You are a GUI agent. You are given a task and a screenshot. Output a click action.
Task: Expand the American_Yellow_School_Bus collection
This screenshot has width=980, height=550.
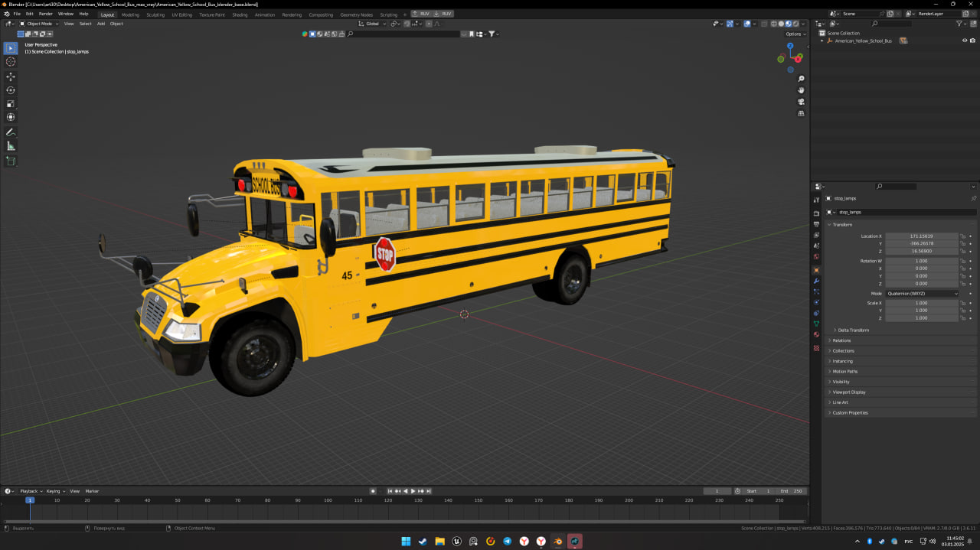[x=822, y=41]
